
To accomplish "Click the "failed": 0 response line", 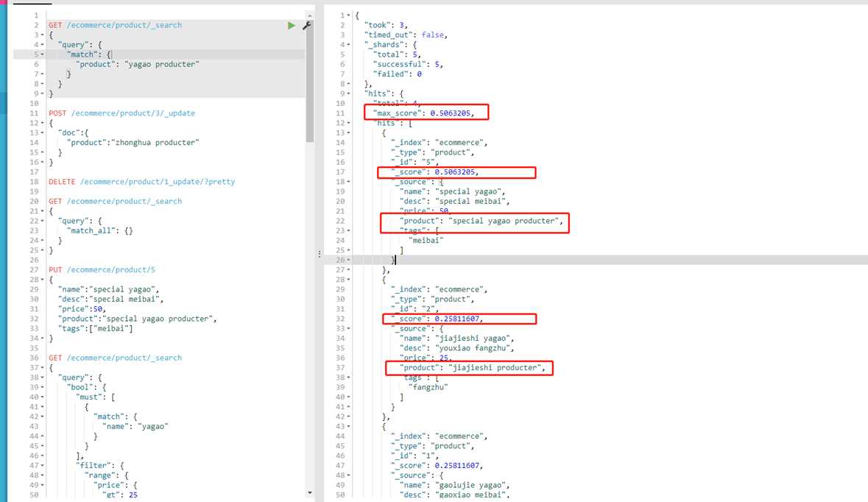I will click(397, 74).
